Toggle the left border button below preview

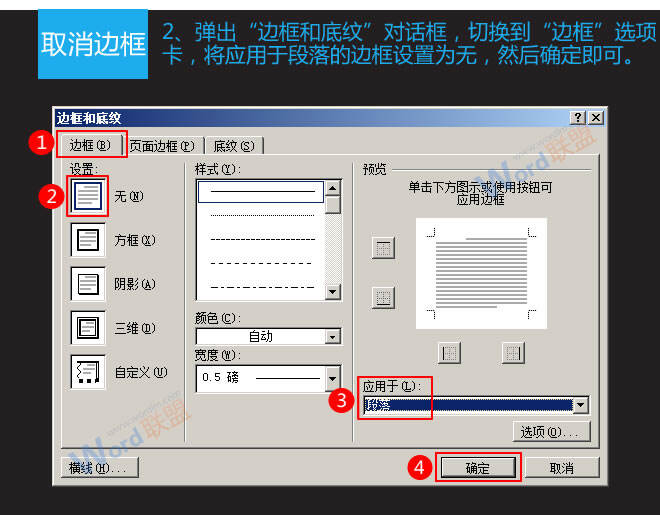pos(449,353)
